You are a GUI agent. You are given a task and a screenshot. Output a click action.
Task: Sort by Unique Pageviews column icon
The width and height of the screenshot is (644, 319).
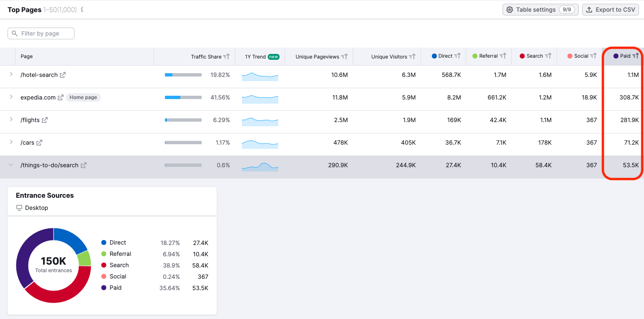(x=344, y=57)
